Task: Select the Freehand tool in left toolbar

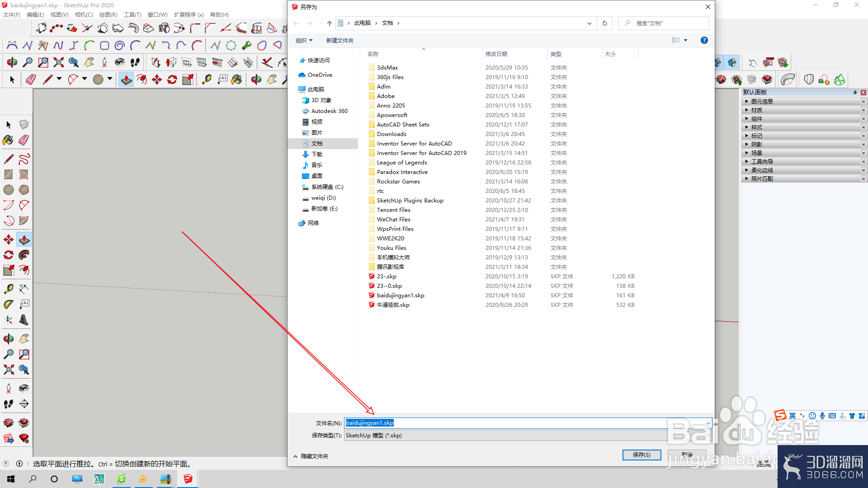Action: [x=24, y=159]
